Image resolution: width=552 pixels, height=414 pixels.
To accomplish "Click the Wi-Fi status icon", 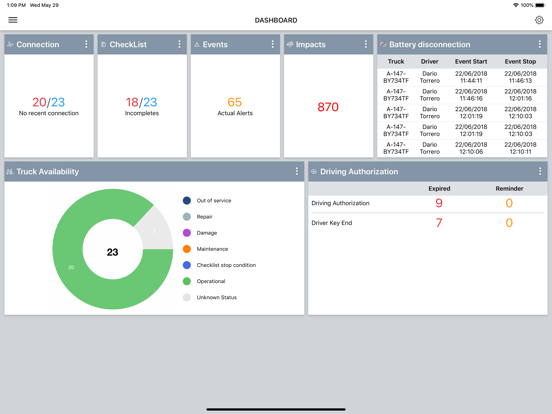I will 516,5.
